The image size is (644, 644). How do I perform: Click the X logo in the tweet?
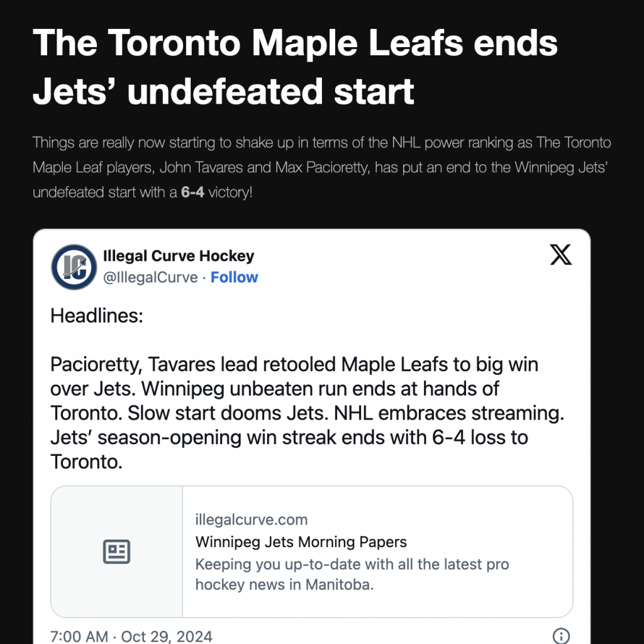pyautogui.click(x=561, y=255)
